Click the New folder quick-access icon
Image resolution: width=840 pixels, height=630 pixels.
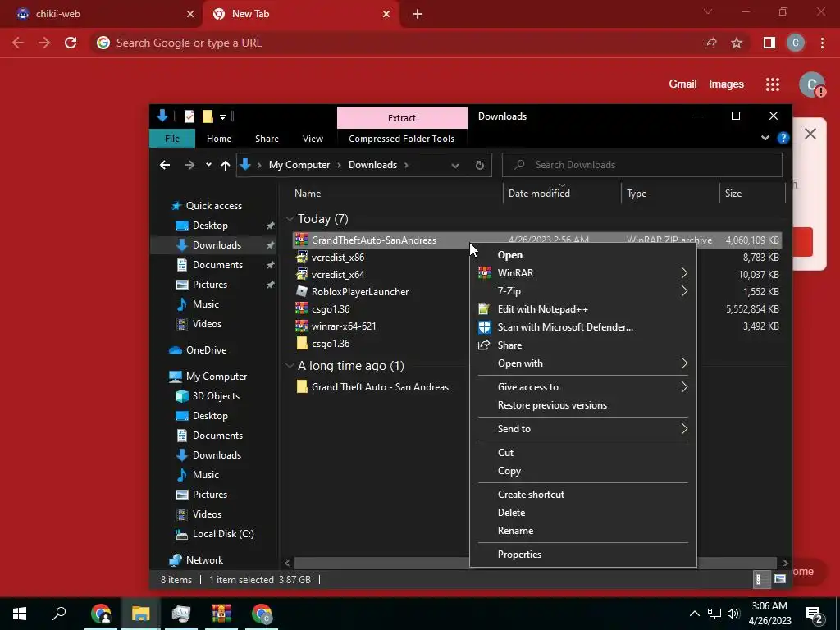click(208, 116)
